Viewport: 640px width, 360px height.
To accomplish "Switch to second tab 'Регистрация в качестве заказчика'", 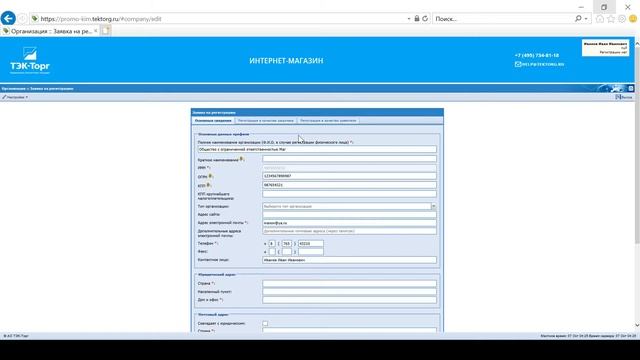I will coord(265,121).
